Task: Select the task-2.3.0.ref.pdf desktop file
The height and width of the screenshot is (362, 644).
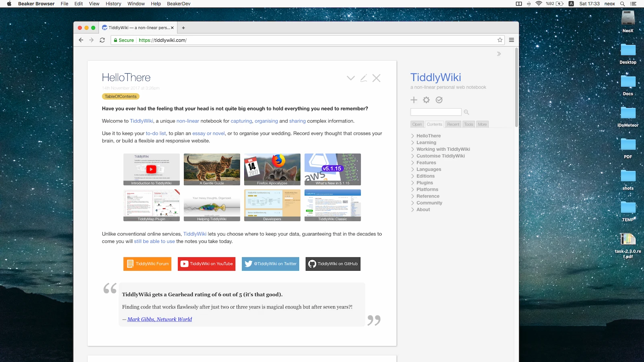Action: tap(628, 246)
